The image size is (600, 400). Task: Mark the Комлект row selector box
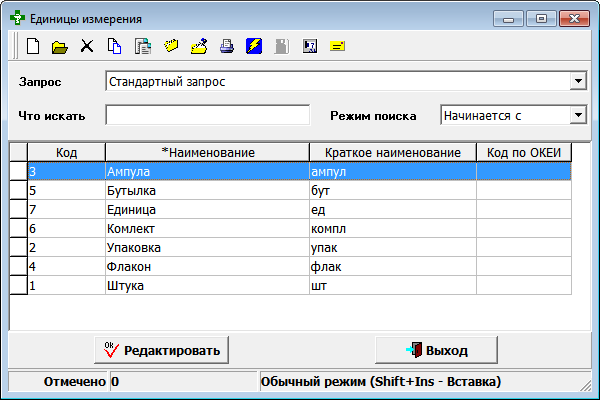point(18,229)
